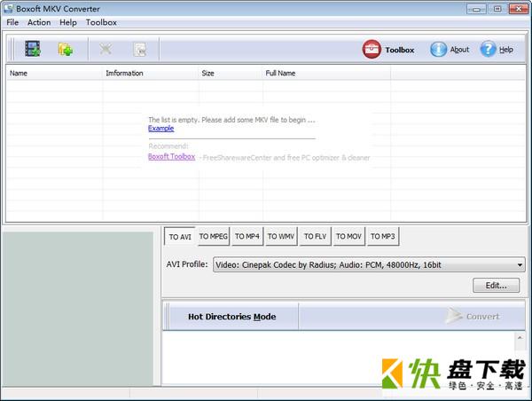Click the About label in toolbar
Viewport: 532px width, 401px height.
[x=459, y=50]
